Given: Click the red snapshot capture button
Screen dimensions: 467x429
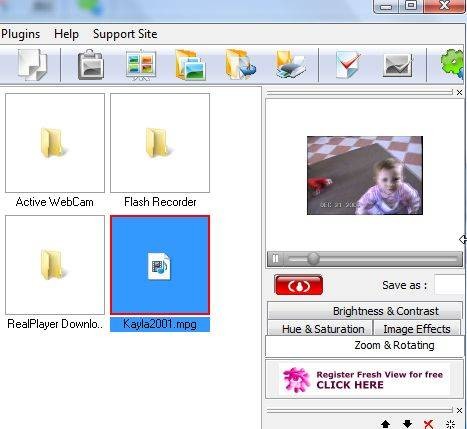Looking at the screenshot, I should click(299, 285).
